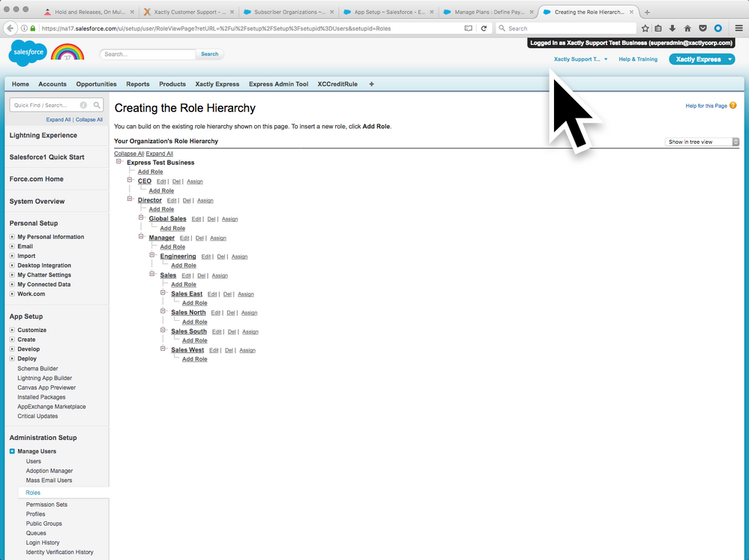Open reader view icon in address bar
The width and height of the screenshot is (749, 560).
pyautogui.click(x=468, y=28)
